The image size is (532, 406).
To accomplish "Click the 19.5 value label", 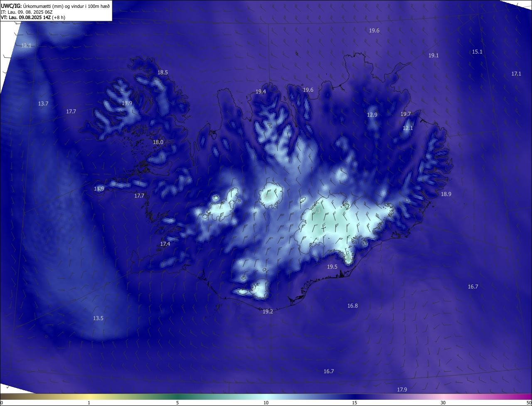I will pyautogui.click(x=332, y=267).
